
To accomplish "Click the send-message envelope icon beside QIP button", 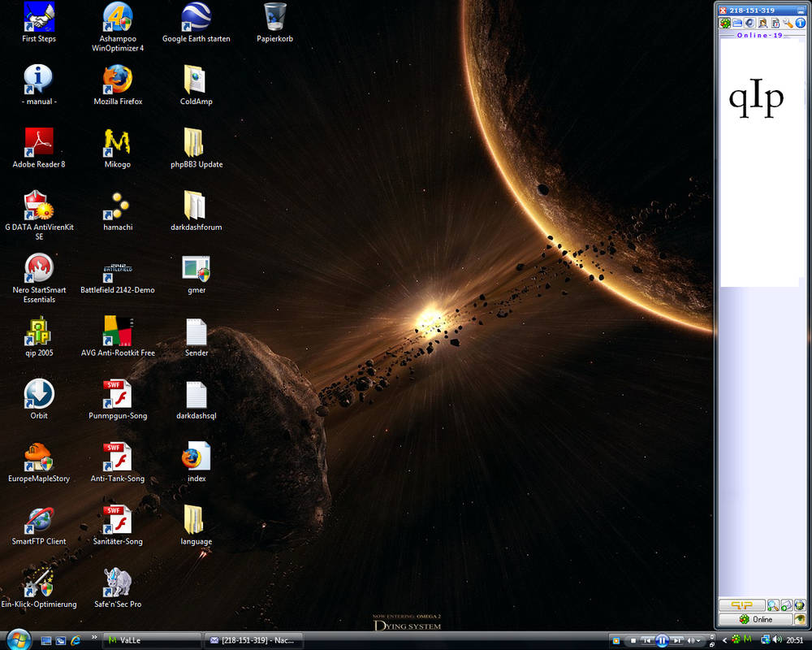I will tap(786, 605).
